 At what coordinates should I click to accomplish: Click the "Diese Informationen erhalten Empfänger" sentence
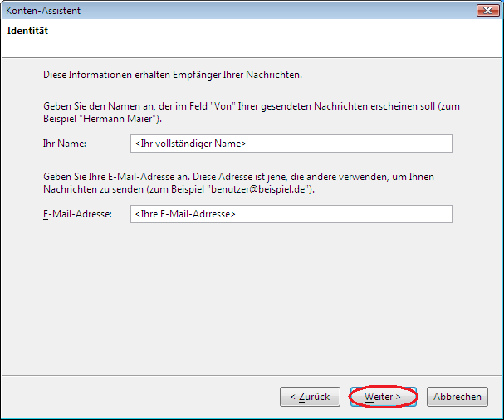[172, 75]
